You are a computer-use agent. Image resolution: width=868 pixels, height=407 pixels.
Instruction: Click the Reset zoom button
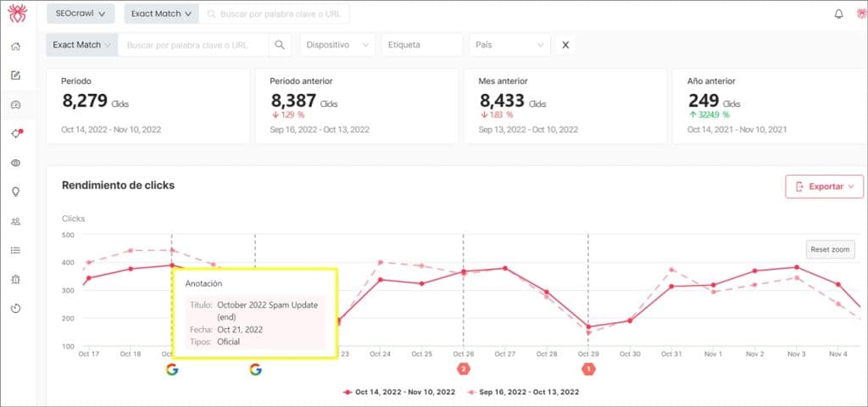[x=830, y=250]
